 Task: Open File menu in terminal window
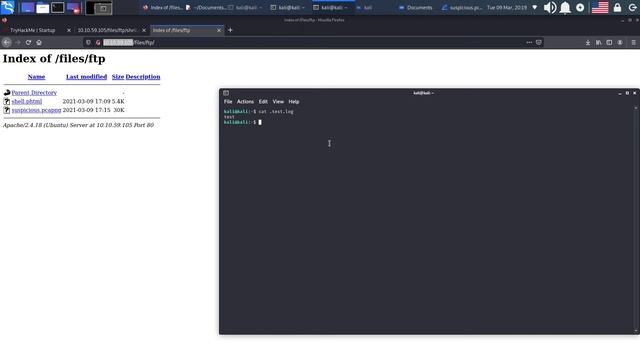pyautogui.click(x=228, y=102)
